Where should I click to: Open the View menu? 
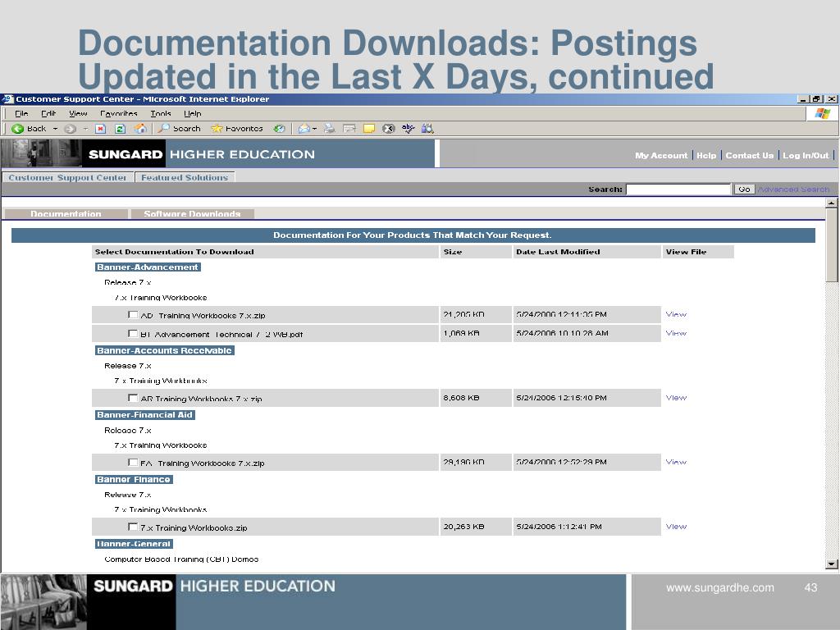[78, 113]
